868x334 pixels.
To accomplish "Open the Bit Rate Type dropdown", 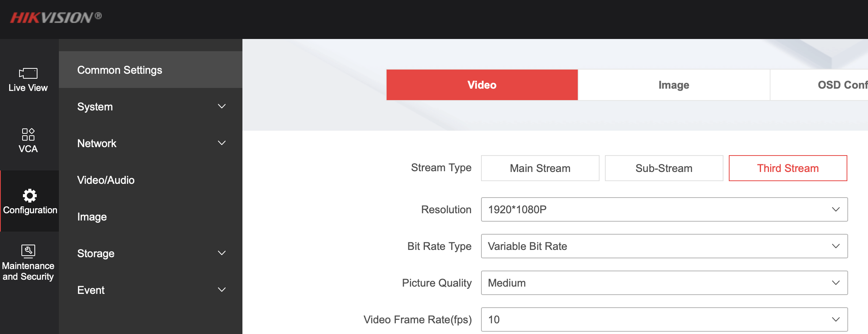I will point(664,246).
